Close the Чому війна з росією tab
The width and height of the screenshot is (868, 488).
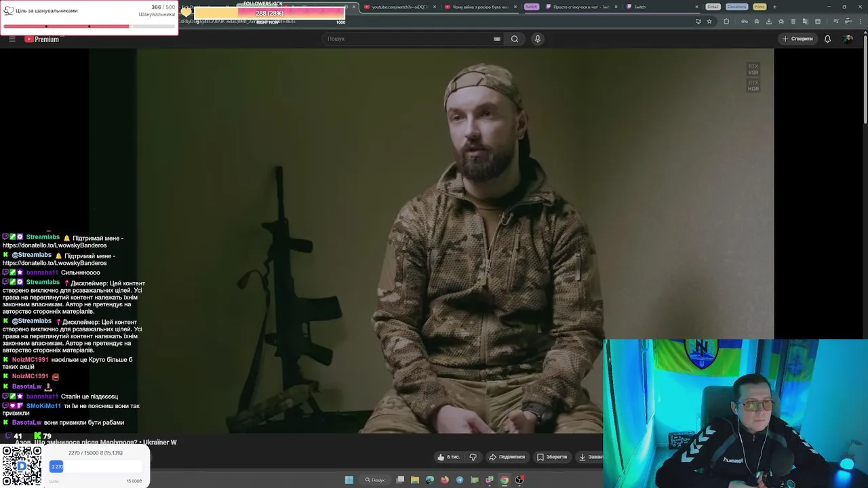(x=515, y=7)
